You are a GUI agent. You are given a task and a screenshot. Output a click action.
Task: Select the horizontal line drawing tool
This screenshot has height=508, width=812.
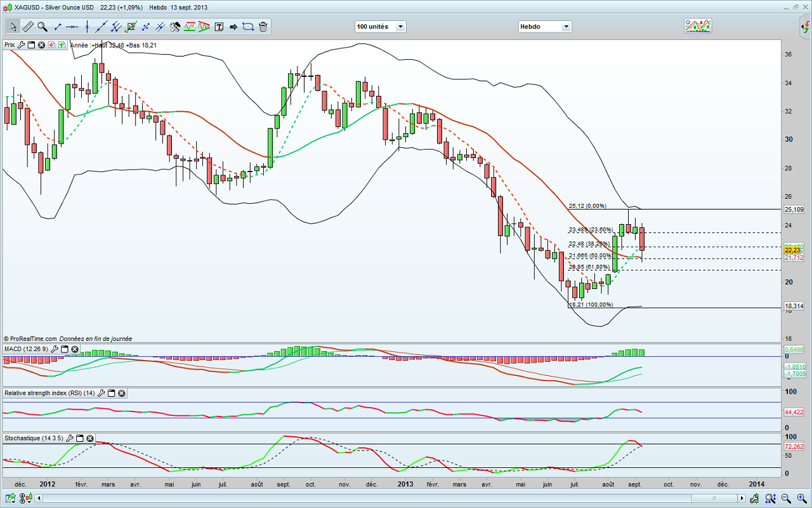tap(72, 27)
